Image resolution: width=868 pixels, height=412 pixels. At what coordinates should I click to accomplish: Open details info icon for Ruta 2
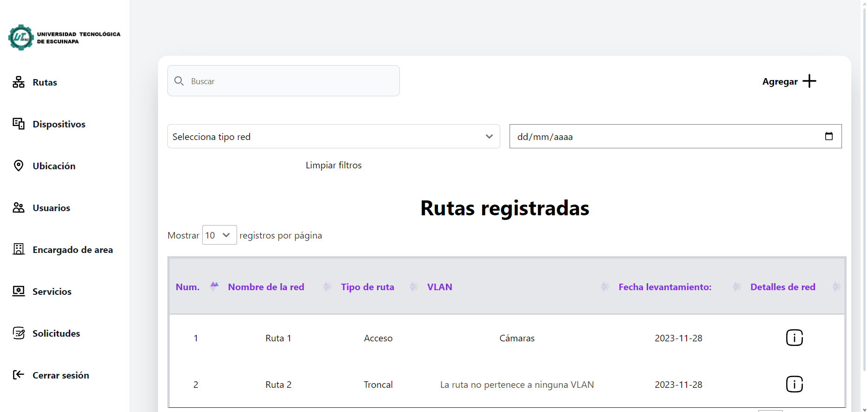pyautogui.click(x=794, y=384)
